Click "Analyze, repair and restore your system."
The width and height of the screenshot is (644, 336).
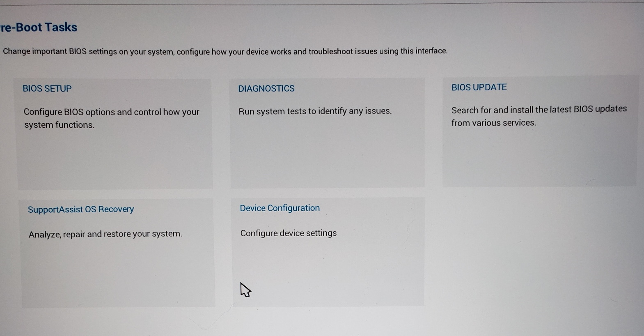[105, 234]
